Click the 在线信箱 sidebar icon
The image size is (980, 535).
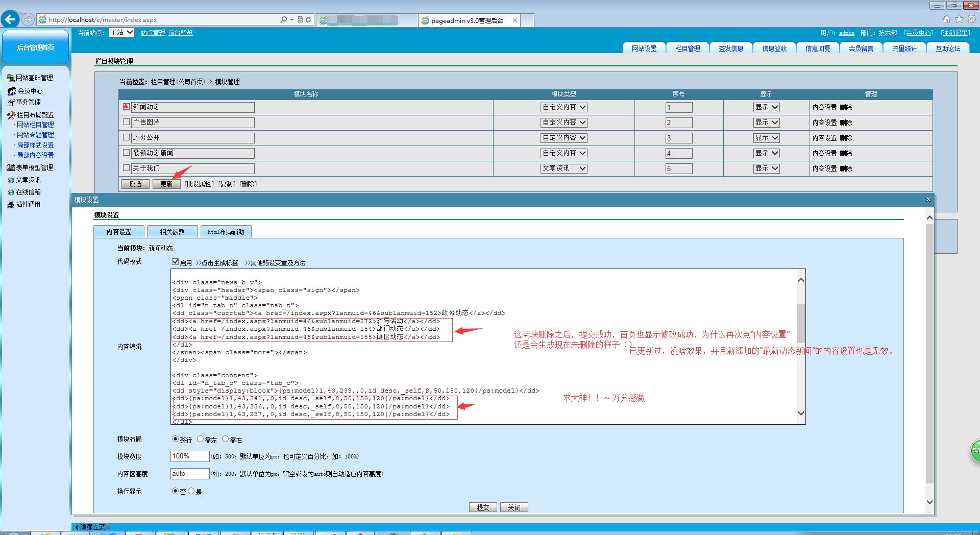coord(11,192)
